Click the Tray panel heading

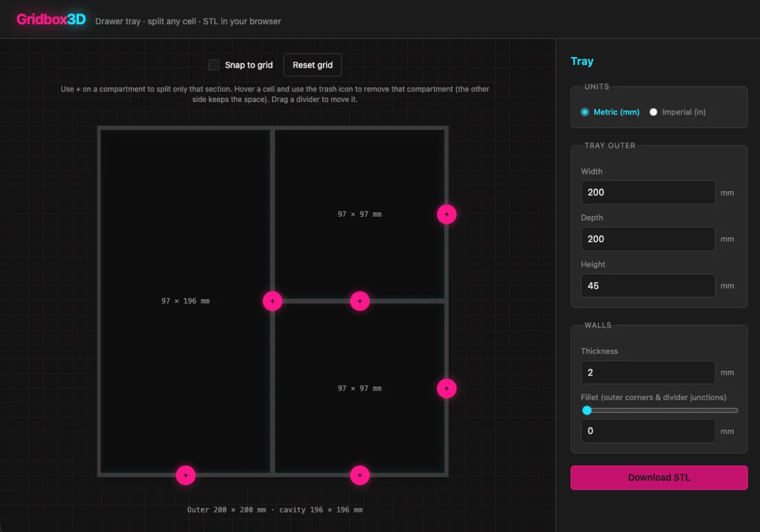coord(582,61)
